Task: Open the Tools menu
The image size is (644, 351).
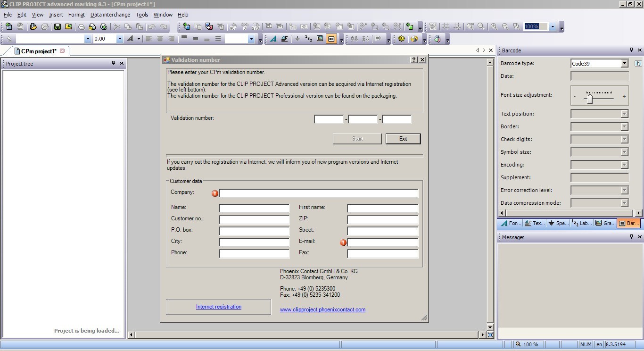Action: pyautogui.click(x=142, y=15)
